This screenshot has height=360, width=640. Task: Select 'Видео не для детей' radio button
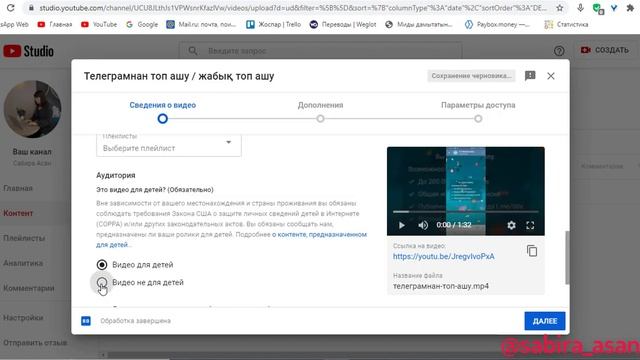point(102,282)
